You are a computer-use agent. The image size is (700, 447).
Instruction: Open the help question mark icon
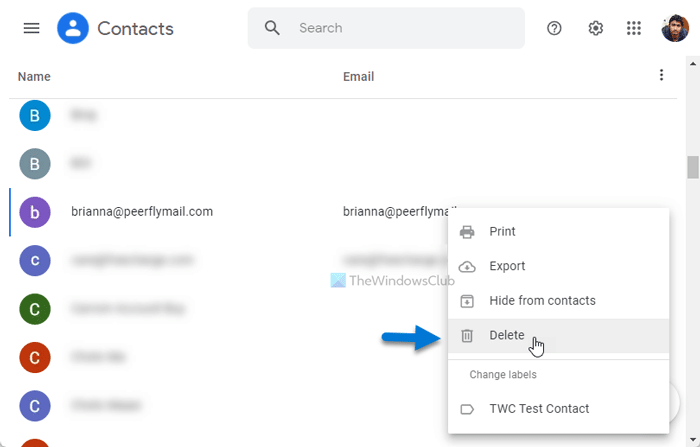pos(554,28)
